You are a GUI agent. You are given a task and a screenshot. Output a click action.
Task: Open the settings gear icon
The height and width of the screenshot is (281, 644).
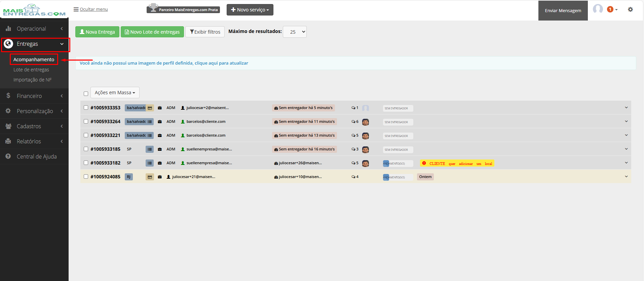point(630,9)
